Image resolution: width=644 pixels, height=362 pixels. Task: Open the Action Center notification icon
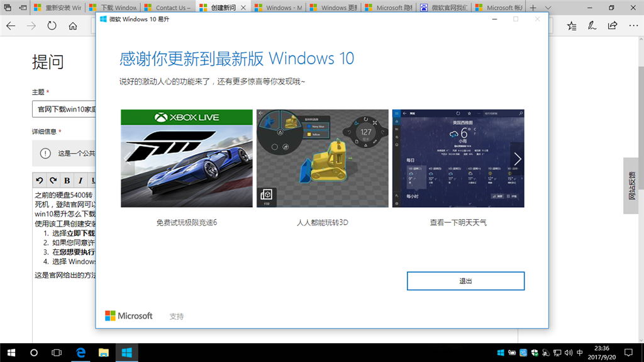pos(628,353)
